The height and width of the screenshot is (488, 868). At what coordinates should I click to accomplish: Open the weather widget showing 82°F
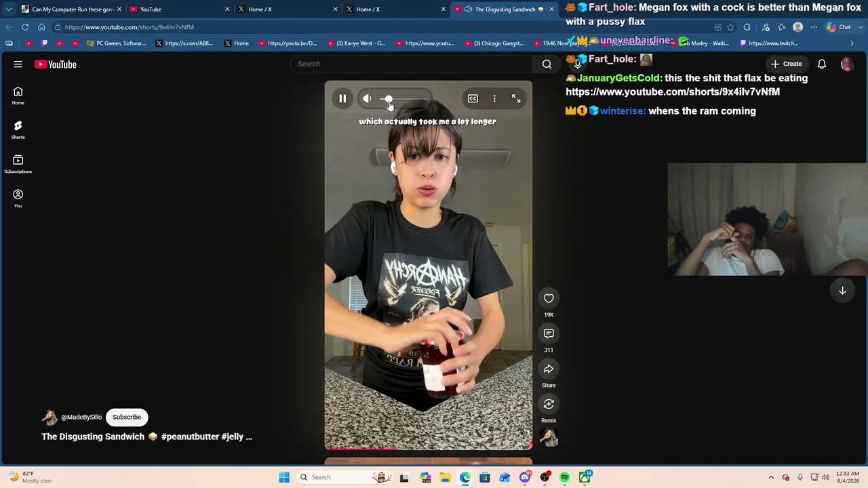pyautogui.click(x=29, y=478)
